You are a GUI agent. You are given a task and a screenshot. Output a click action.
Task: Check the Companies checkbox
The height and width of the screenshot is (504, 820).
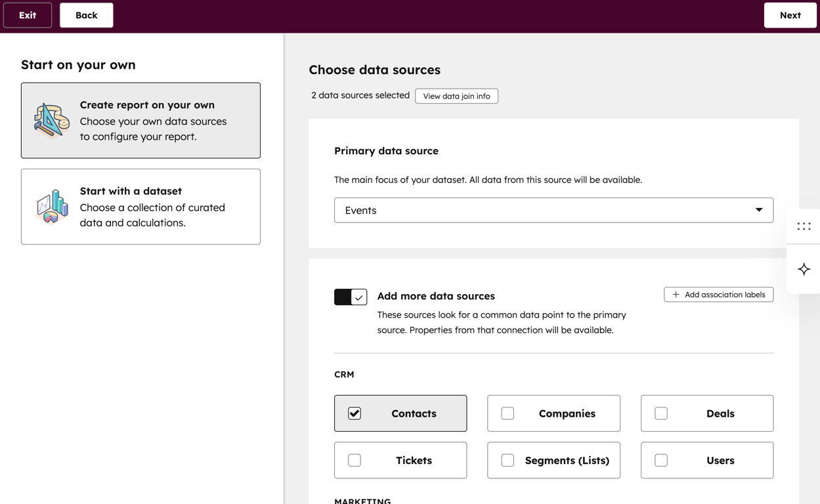pyautogui.click(x=507, y=413)
